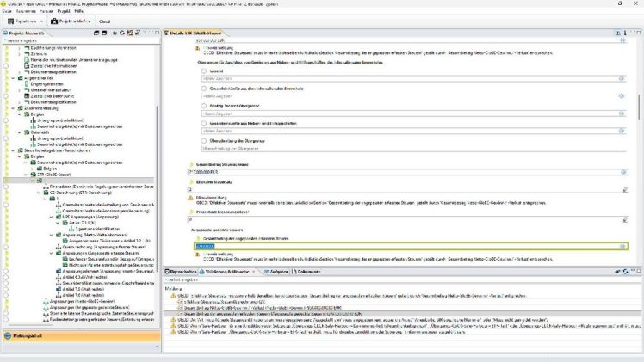Open the Aufgaben tab
This screenshot has height=362, width=644.
click(x=276, y=272)
